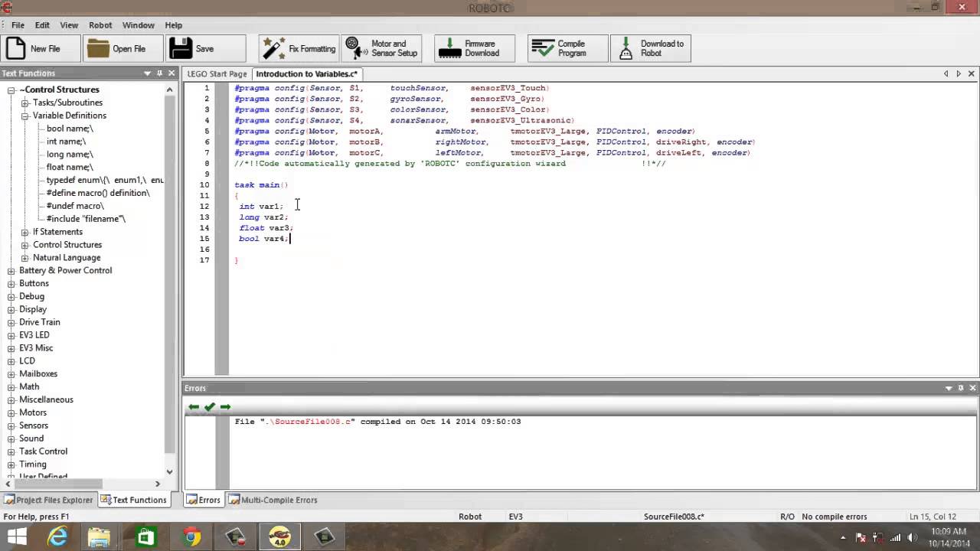
Task: Expand the Natural Language node
Action: click(24, 258)
